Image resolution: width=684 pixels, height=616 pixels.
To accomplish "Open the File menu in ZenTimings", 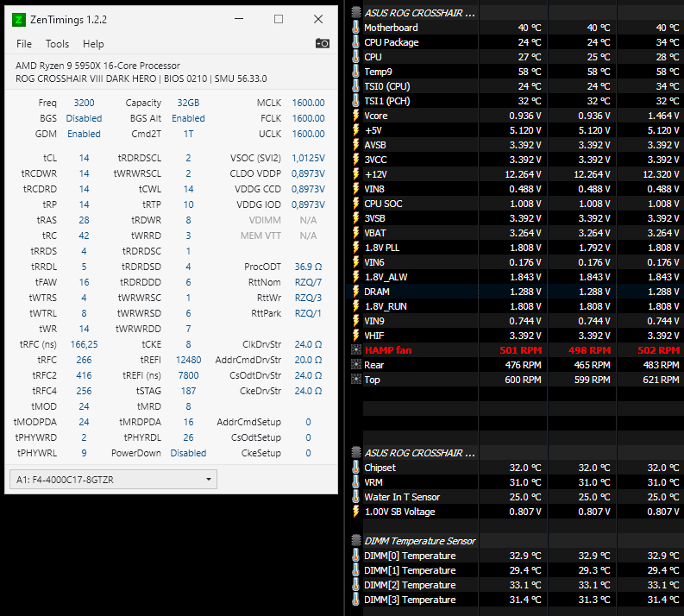I will pyautogui.click(x=24, y=44).
